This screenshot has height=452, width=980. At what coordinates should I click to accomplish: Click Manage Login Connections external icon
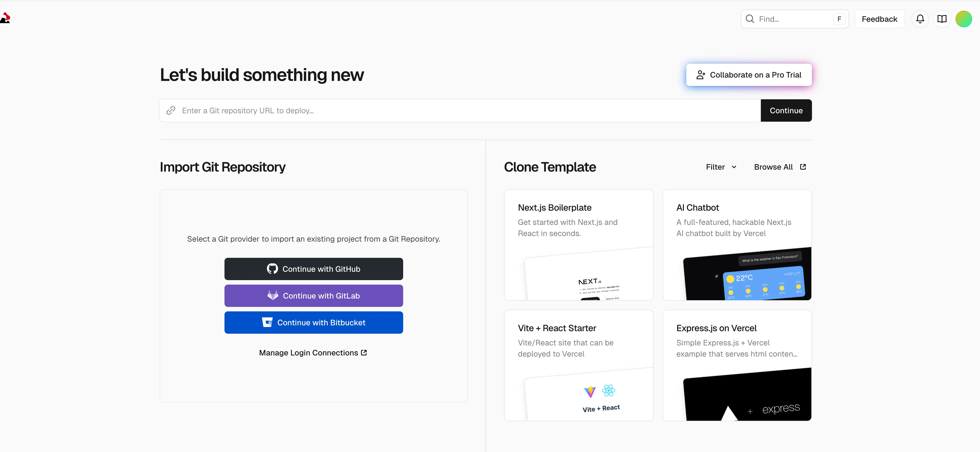(x=364, y=353)
